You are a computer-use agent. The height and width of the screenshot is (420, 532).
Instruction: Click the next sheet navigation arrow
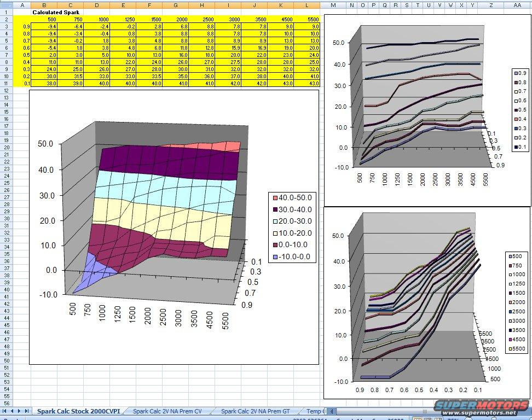pyautogui.click(x=19, y=411)
